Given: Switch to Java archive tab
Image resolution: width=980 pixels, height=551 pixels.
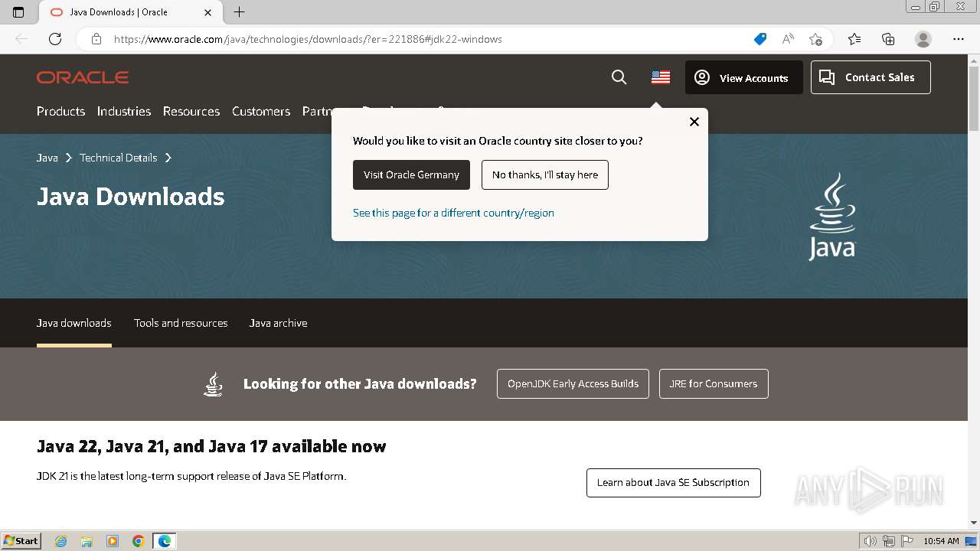Looking at the screenshot, I should [279, 323].
